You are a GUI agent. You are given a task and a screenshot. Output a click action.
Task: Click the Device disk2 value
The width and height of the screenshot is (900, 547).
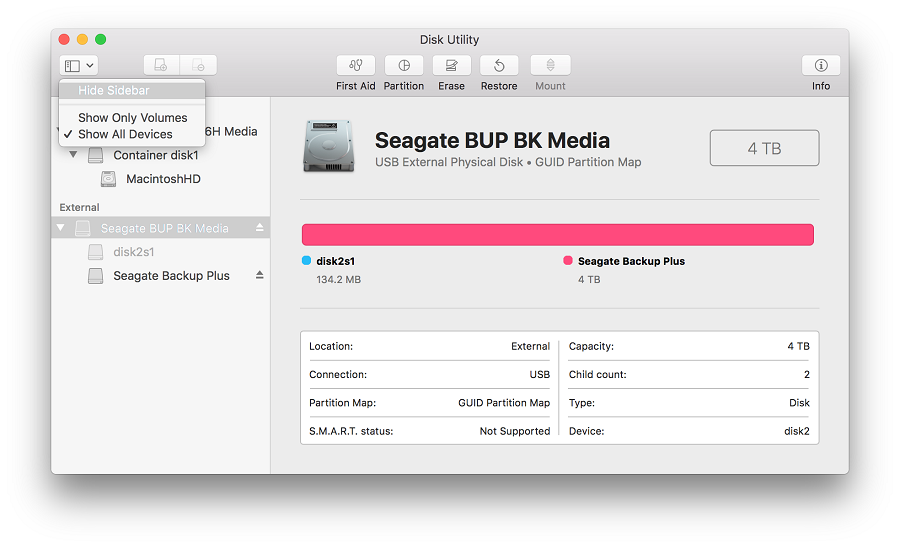(x=797, y=431)
